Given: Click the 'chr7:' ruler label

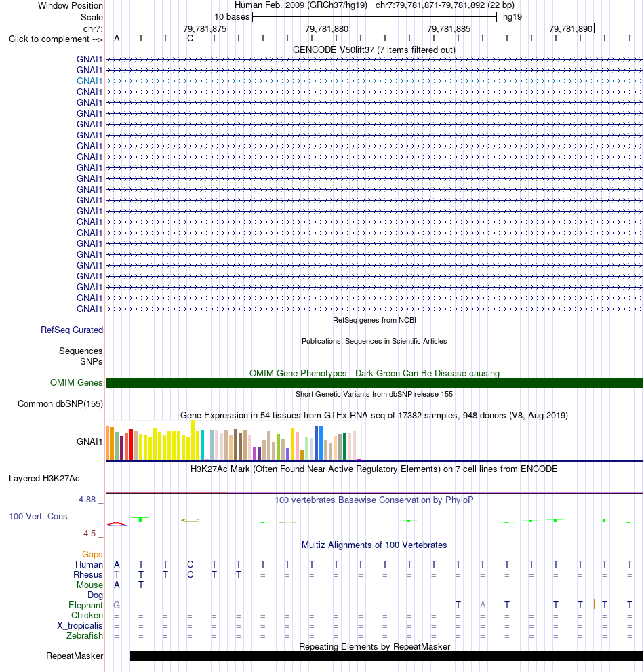Looking at the screenshot, I should (x=93, y=28).
